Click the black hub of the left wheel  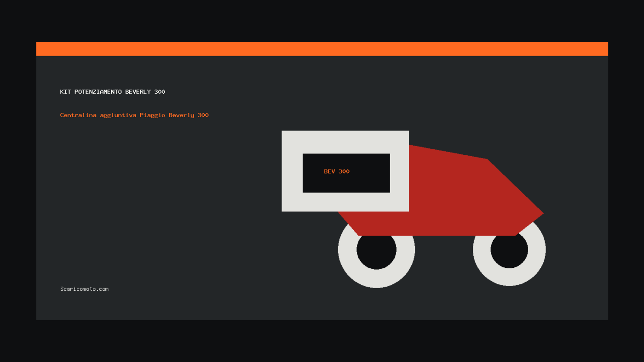tap(376, 250)
